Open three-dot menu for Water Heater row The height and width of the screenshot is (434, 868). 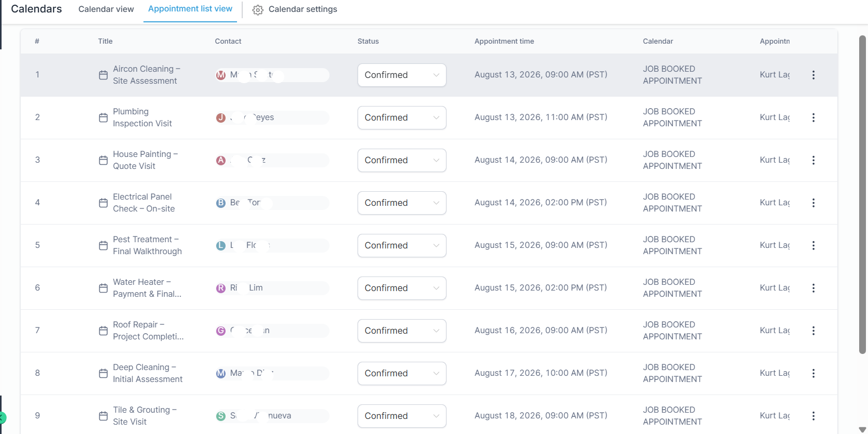tap(813, 288)
